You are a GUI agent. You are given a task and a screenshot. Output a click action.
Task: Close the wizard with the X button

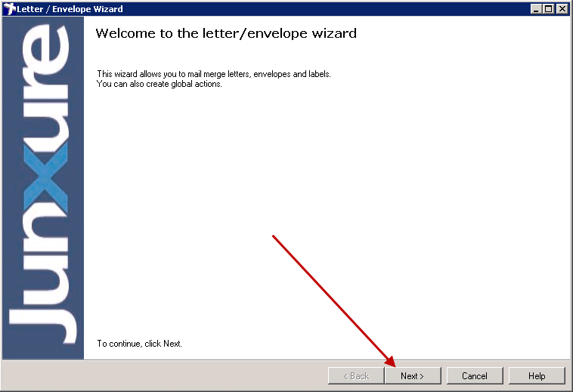point(562,9)
